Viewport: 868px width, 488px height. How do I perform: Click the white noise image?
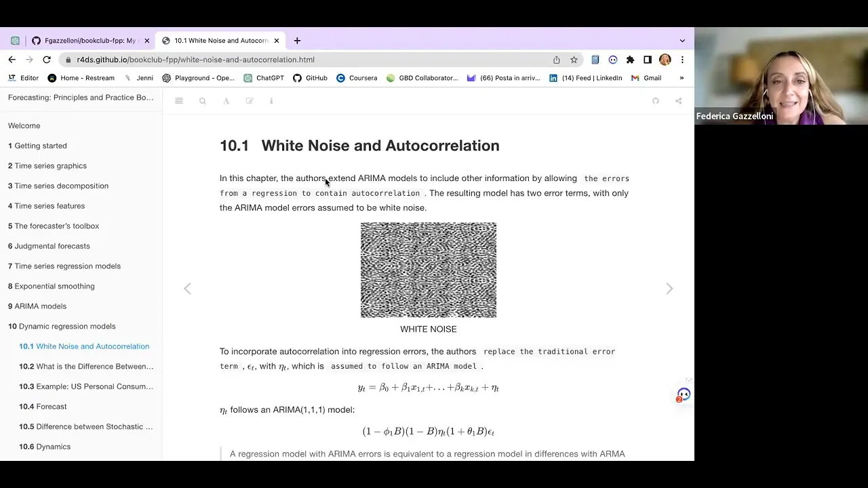429,270
